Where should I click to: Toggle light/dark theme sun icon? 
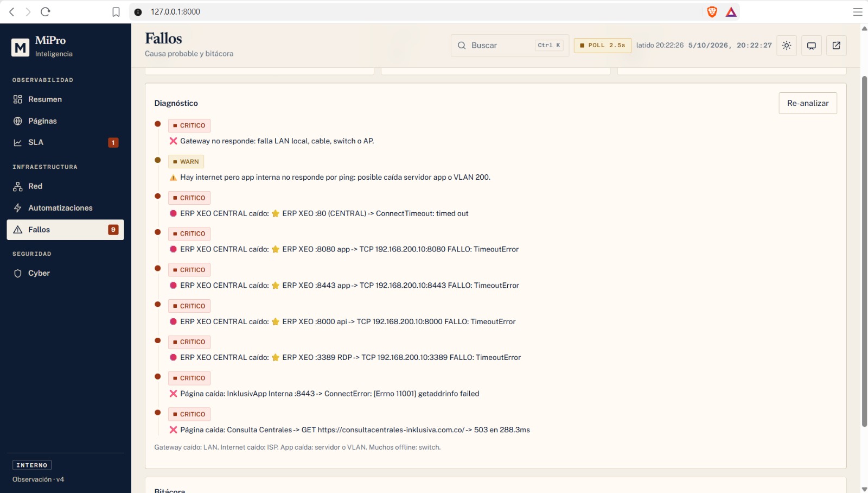[787, 46]
